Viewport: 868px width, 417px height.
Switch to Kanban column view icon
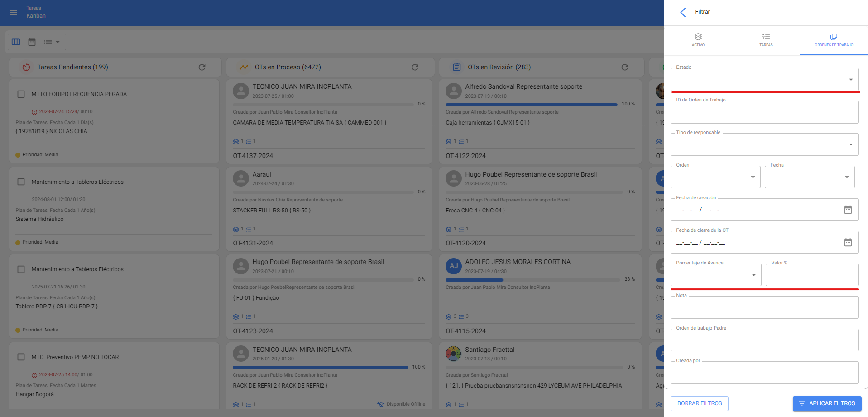point(16,42)
